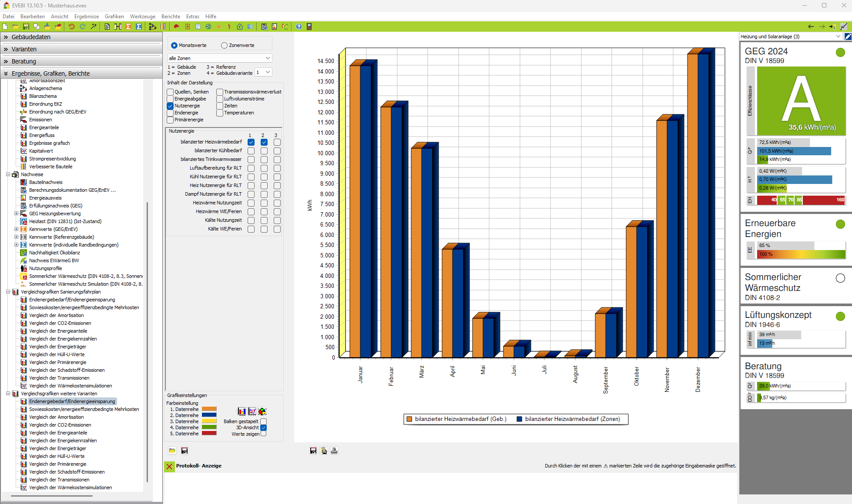This screenshot has height=504, width=852.
Task: Click the blue sigma summation toolbar icon
Action: [x=139, y=27]
